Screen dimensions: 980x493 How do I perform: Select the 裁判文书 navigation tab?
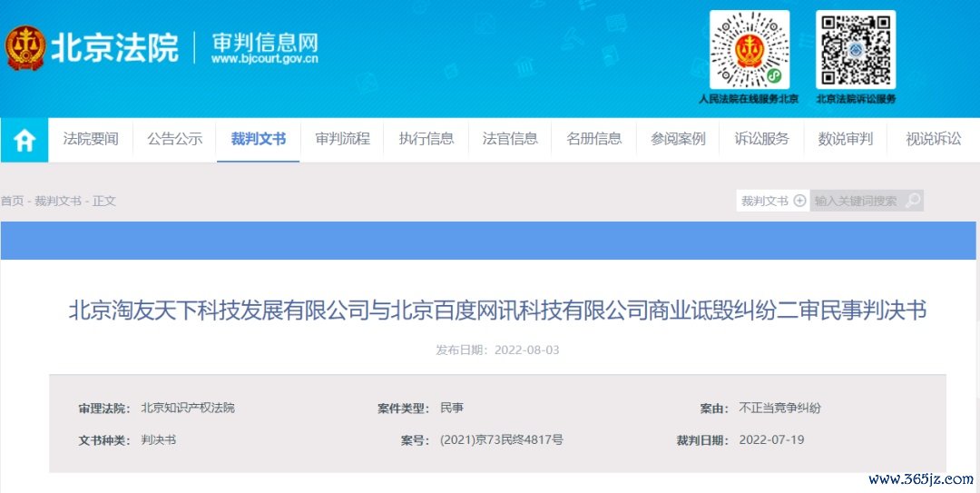259,139
